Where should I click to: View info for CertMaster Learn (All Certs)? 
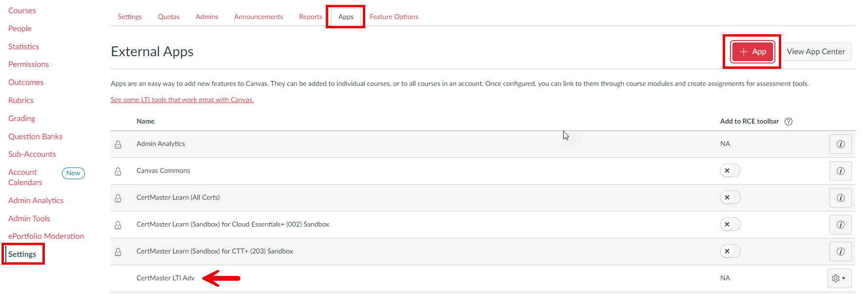[841, 198]
